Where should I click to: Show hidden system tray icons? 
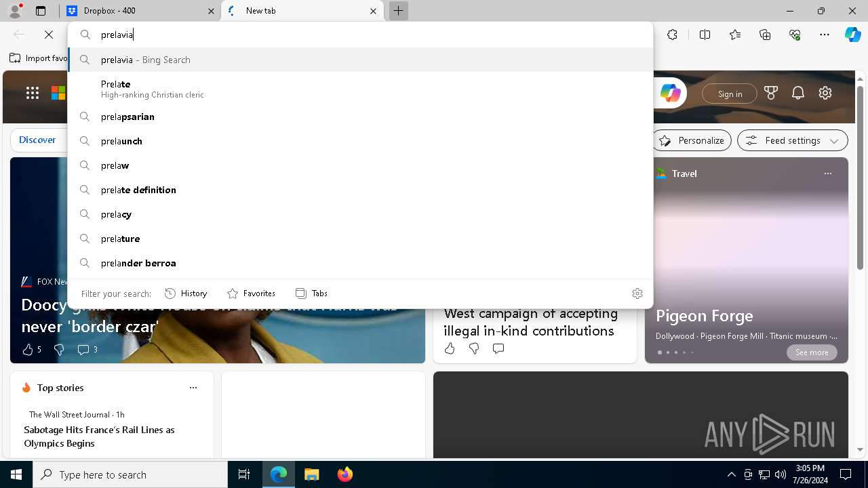pyautogui.click(x=731, y=474)
